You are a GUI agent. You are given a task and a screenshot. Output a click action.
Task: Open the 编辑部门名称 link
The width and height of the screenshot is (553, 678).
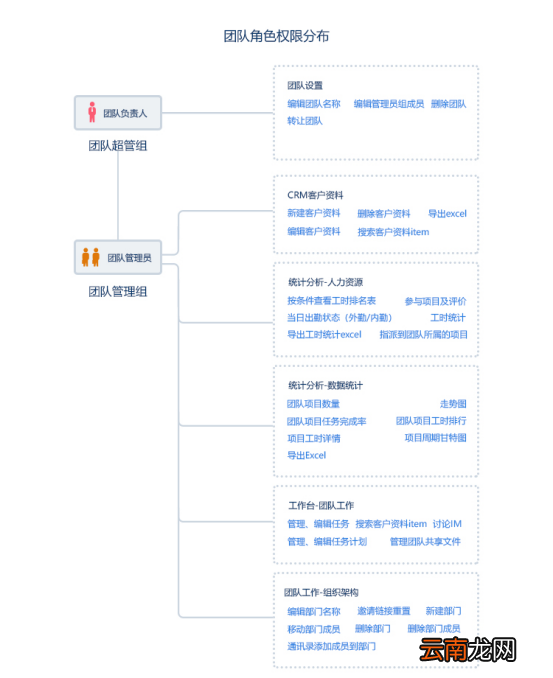314,611
